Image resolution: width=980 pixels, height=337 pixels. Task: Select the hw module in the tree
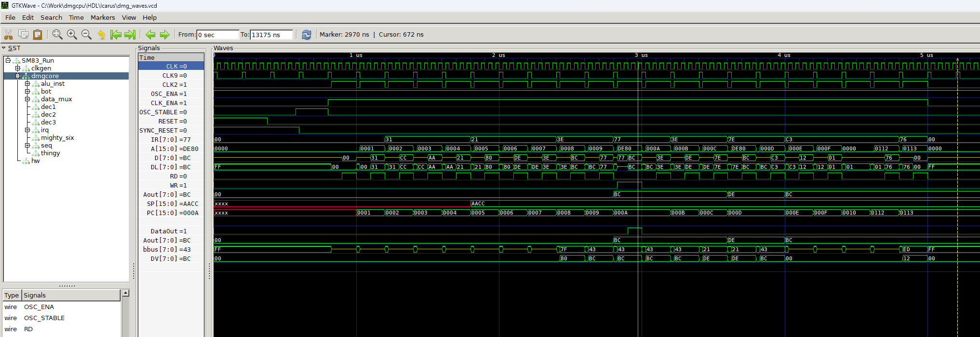[x=36, y=161]
